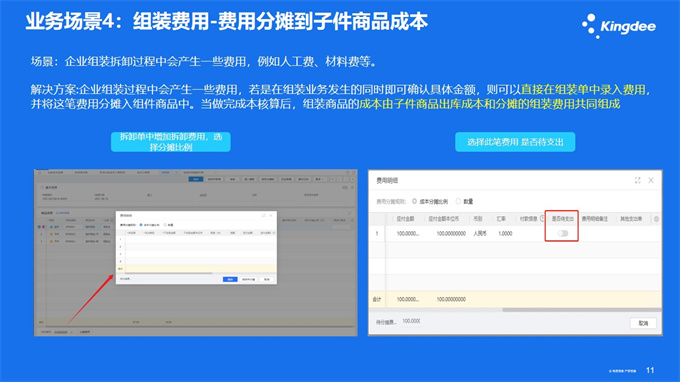680x382 pixels.
Task: Select the 数量 radio option in right dialog
Action: click(458, 201)
